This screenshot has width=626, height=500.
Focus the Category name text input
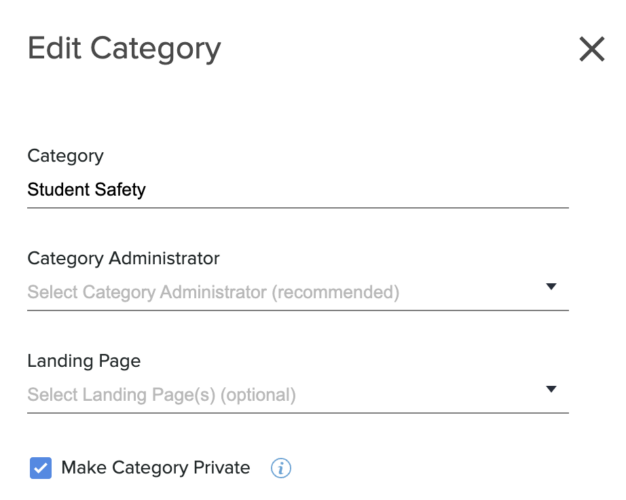[297, 190]
